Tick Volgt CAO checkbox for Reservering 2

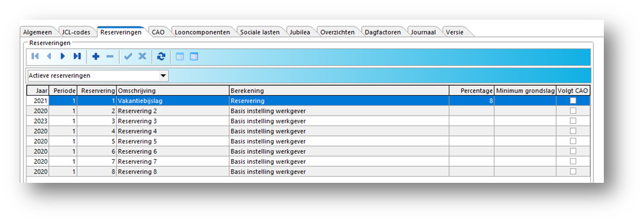click(573, 111)
